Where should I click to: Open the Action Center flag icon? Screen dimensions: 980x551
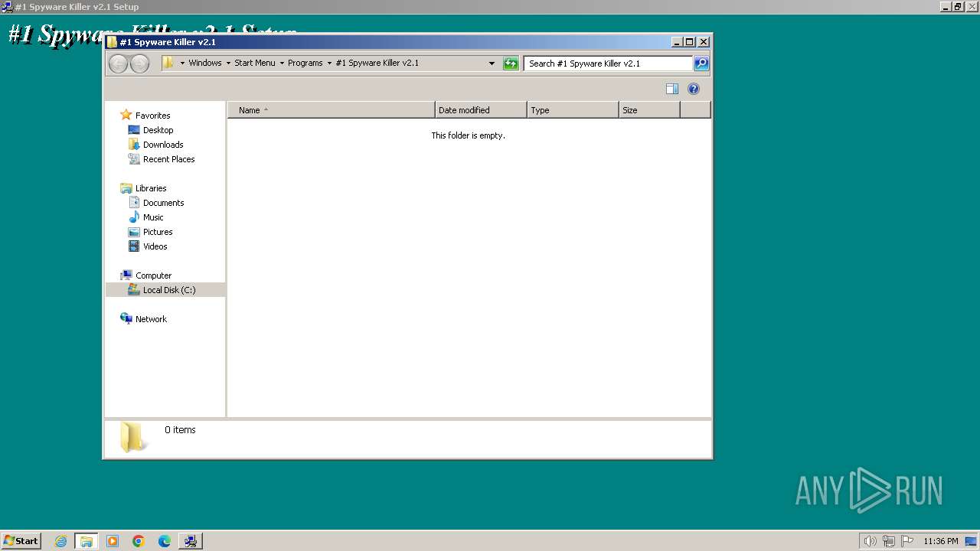[x=907, y=541]
